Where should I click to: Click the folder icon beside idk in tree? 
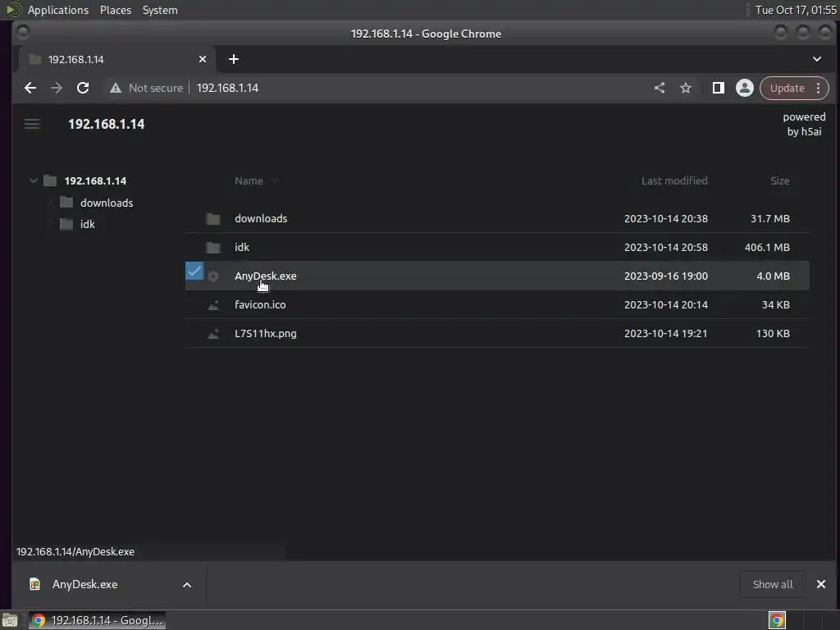point(66,223)
